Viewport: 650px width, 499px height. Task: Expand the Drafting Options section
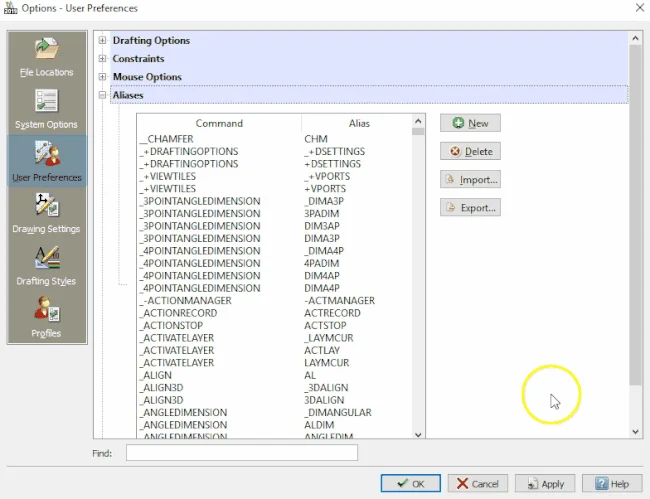click(103, 41)
